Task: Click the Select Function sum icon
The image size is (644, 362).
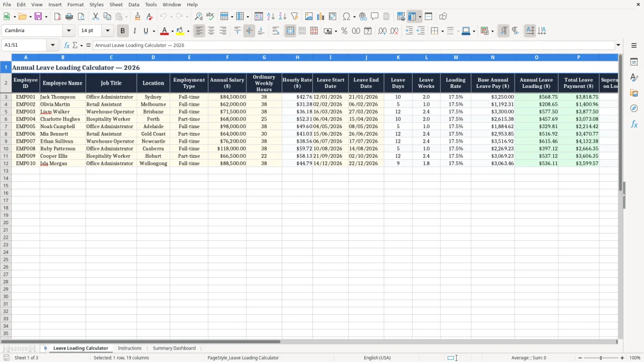Action: pos(75,45)
